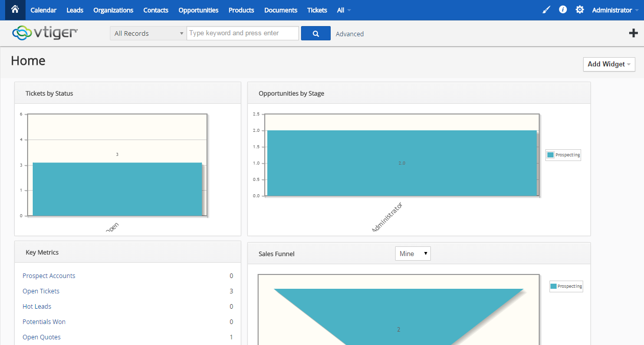Screen dimensions: 644x345
Task: Click Prospecting legend swatch in Sales Funnel
Action: point(553,286)
